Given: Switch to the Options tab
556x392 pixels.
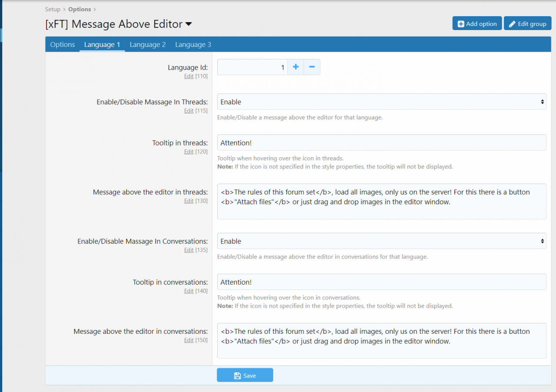Looking at the screenshot, I should 63,45.
